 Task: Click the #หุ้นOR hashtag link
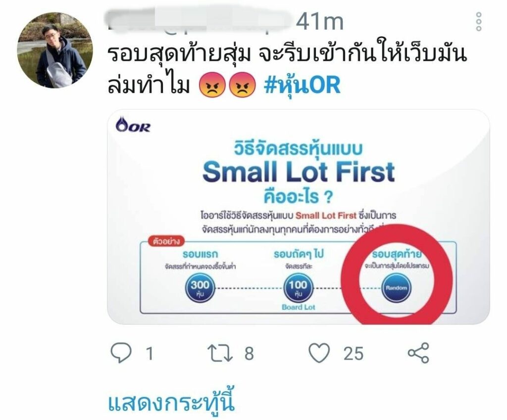point(303,86)
